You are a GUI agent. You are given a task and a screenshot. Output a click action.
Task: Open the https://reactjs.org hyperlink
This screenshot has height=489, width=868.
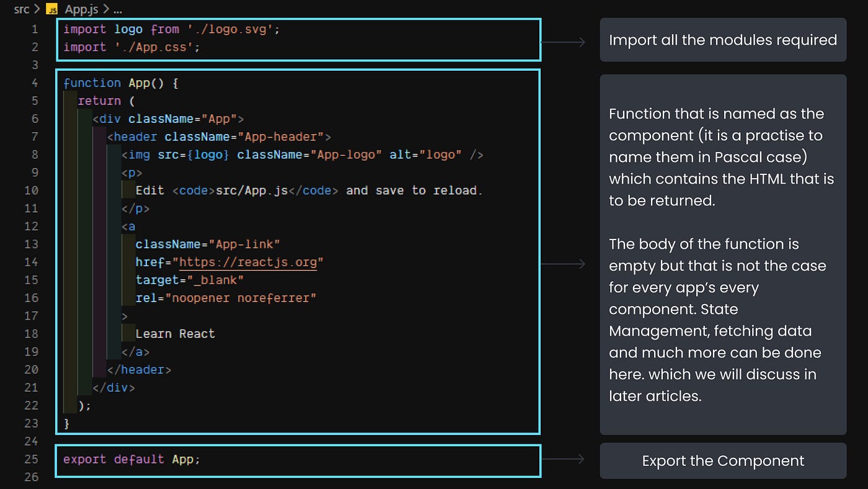coord(248,262)
